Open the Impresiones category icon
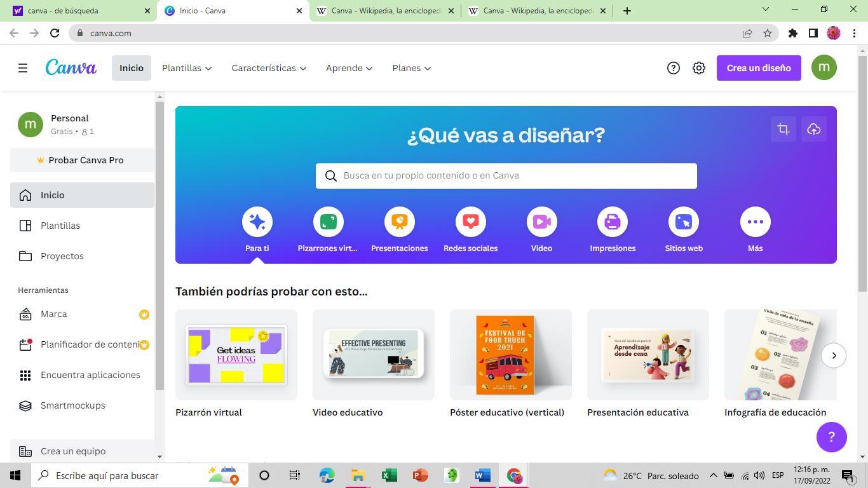The height and width of the screenshot is (488, 868). click(x=613, y=222)
